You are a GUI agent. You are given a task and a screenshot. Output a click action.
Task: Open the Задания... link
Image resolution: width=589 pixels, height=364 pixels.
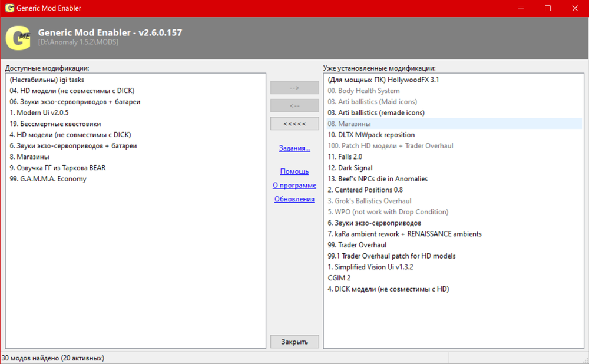(294, 148)
